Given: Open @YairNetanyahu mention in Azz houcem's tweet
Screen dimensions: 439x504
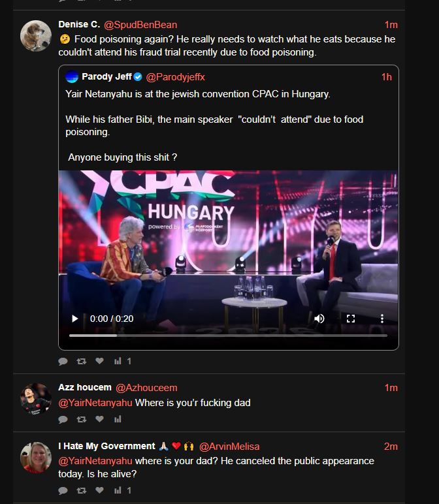Looking at the screenshot, I should coord(95,403).
